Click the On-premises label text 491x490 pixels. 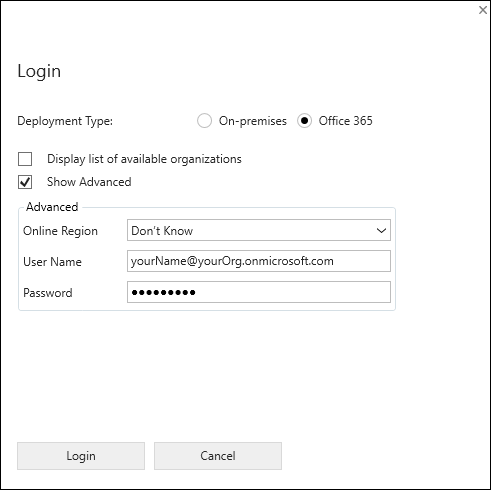pos(253,121)
